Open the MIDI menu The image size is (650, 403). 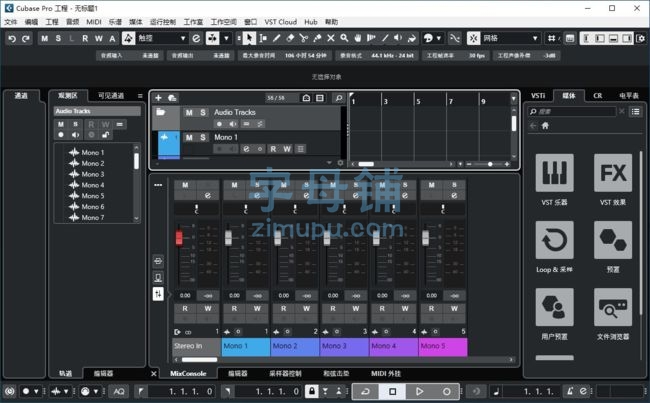(x=94, y=22)
